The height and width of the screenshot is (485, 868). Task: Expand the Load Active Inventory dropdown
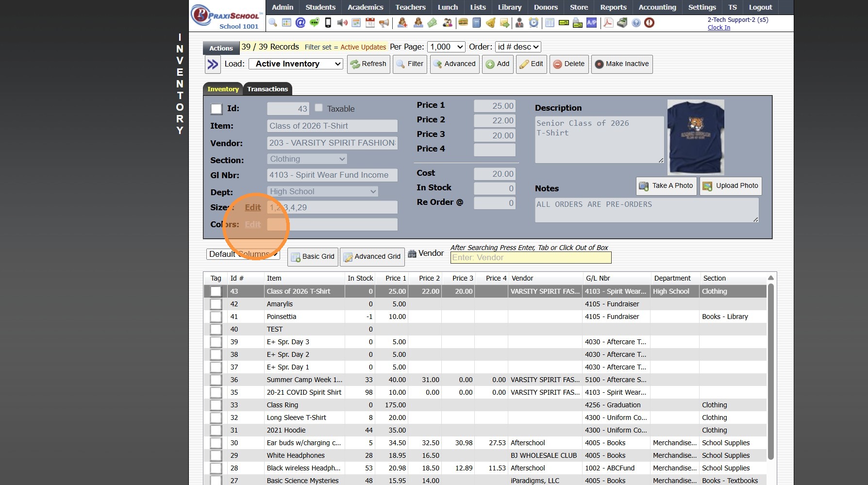point(296,64)
